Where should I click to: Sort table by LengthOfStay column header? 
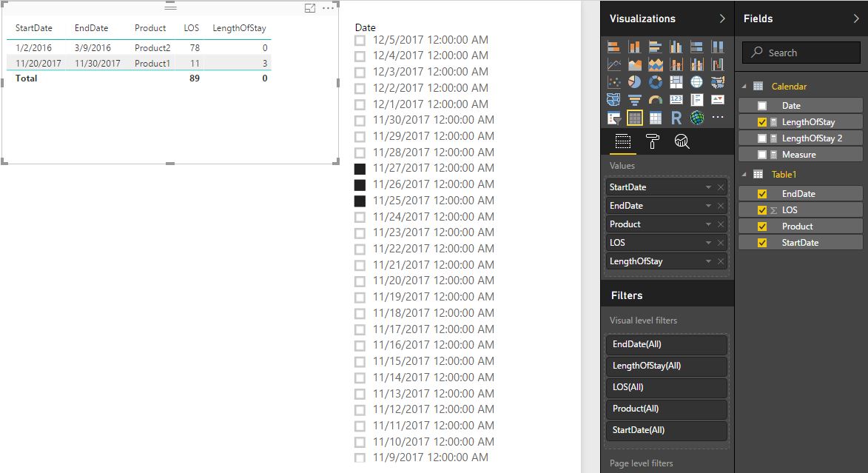click(239, 28)
